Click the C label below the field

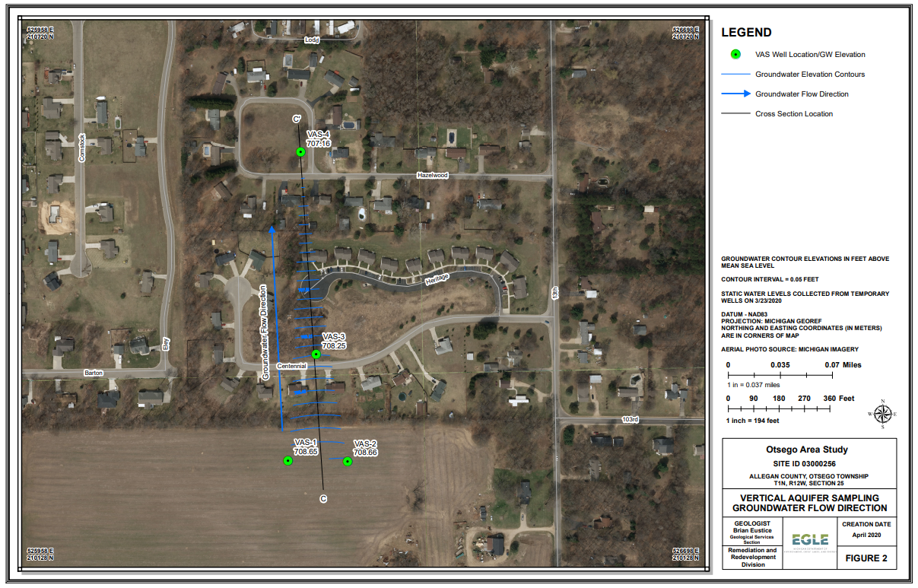coord(323,499)
